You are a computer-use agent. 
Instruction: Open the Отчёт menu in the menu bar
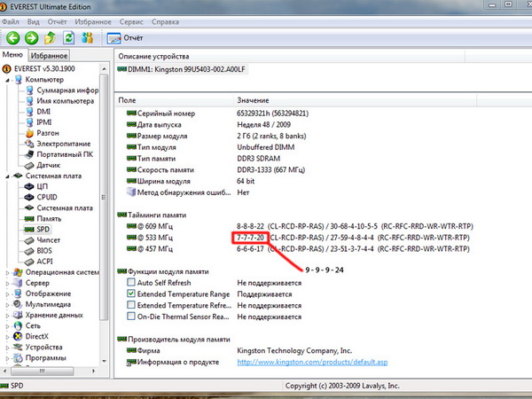coord(57,21)
